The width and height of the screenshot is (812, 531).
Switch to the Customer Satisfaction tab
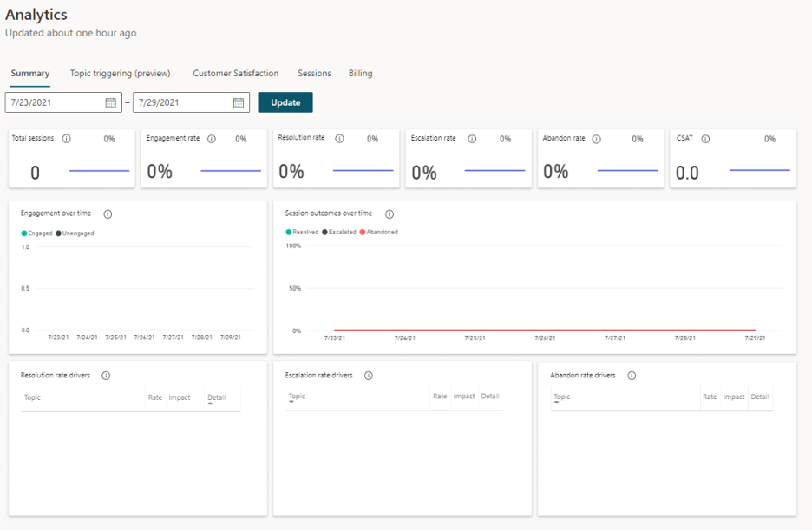click(235, 74)
